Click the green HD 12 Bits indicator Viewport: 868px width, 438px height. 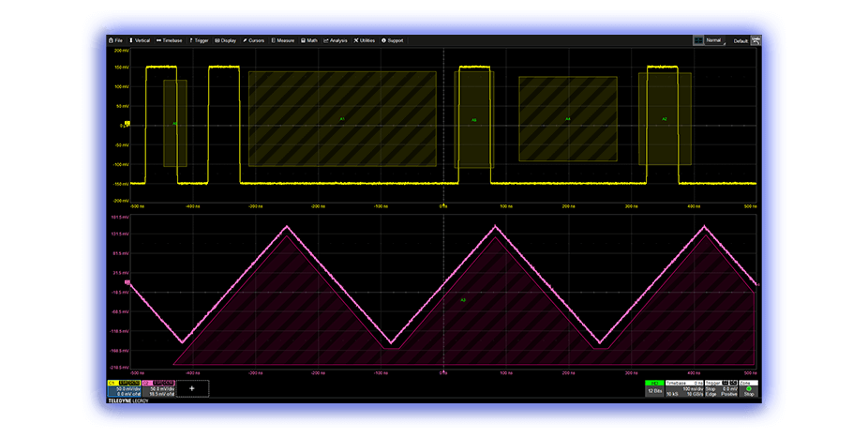[654, 387]
